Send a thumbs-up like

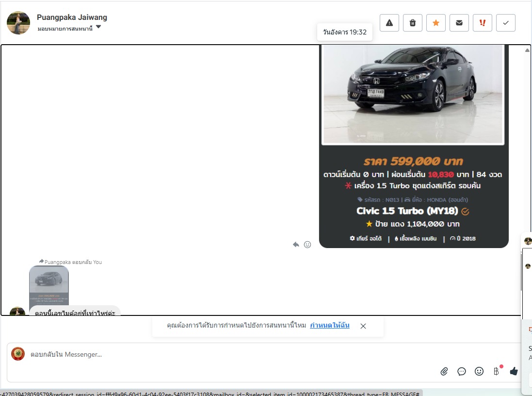(x=514, y=371)
